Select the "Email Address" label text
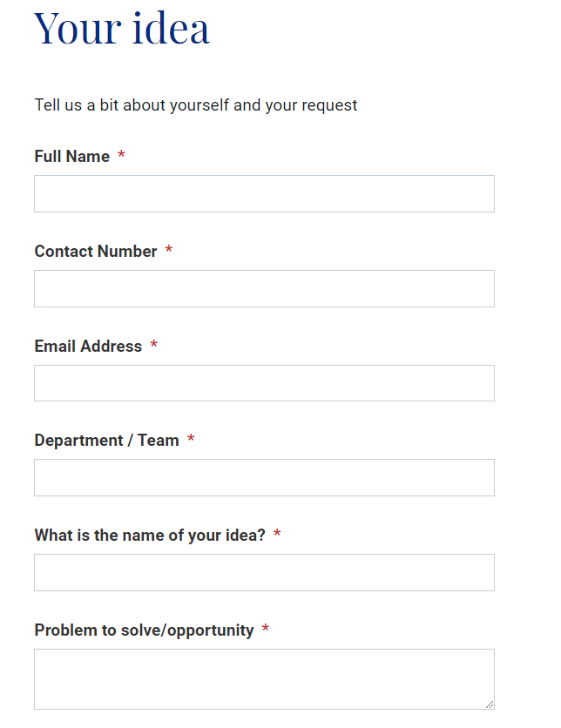 88,347
